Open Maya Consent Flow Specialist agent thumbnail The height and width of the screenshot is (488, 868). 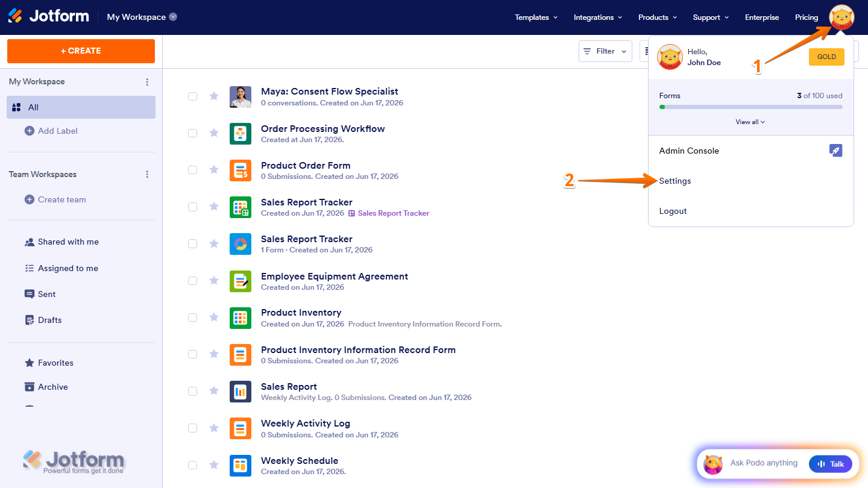coord(241,96)
